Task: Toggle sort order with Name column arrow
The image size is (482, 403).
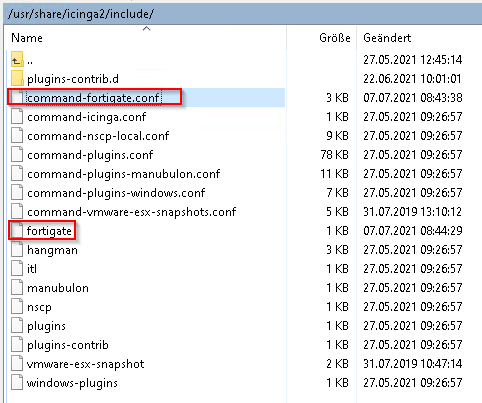Action: click(x=147, y=29)
